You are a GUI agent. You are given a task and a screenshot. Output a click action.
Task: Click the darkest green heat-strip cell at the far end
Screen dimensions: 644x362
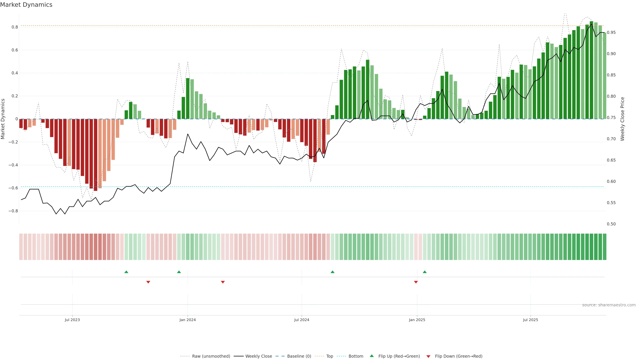coord(604,247)
